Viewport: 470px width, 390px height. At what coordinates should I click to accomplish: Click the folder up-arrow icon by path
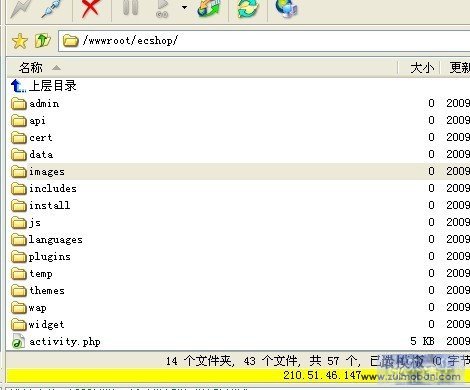pyautogui.click(x=42, y=41)
